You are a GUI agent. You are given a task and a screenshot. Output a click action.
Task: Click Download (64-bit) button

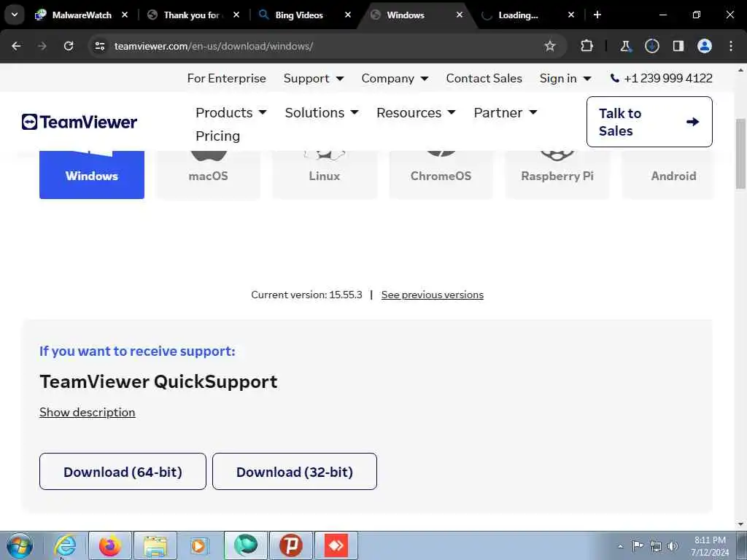(x=123, y=472)
